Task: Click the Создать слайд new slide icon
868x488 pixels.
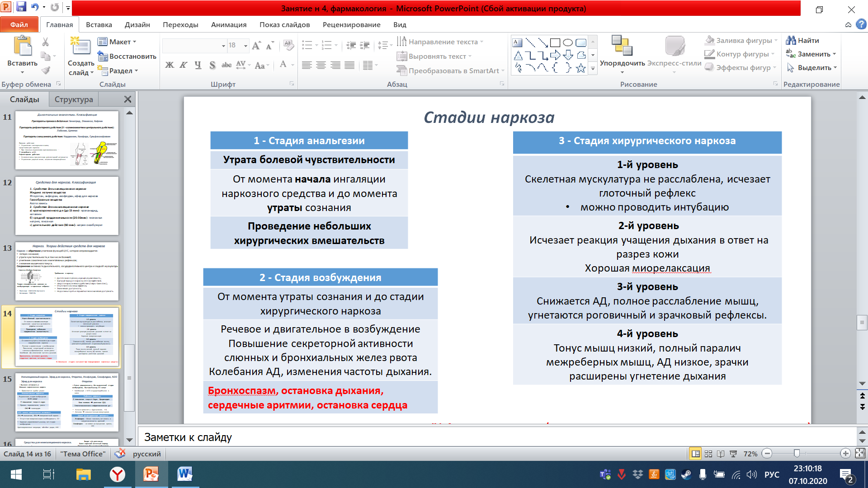Action: pos(81,47)
